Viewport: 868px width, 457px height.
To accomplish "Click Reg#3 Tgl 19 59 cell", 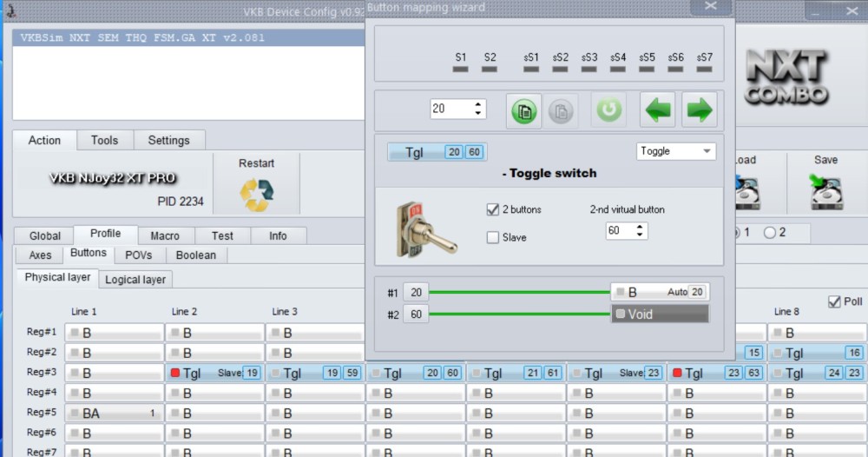I will coord(316,373).
